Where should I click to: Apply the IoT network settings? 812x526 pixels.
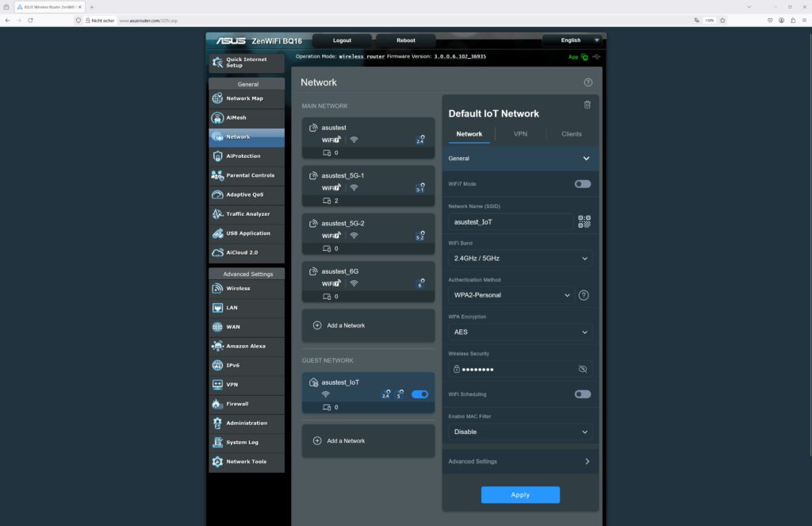[x=520, y=495]
